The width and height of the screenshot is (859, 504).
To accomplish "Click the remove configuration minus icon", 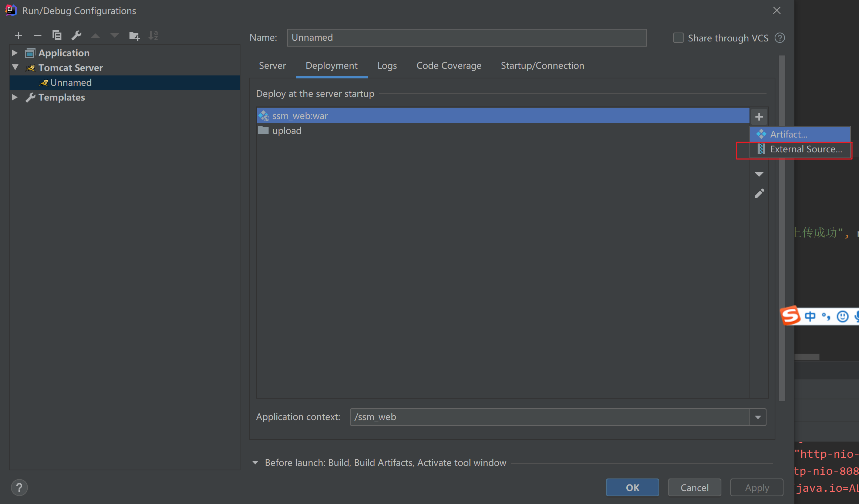I will (x=37, y=35).
